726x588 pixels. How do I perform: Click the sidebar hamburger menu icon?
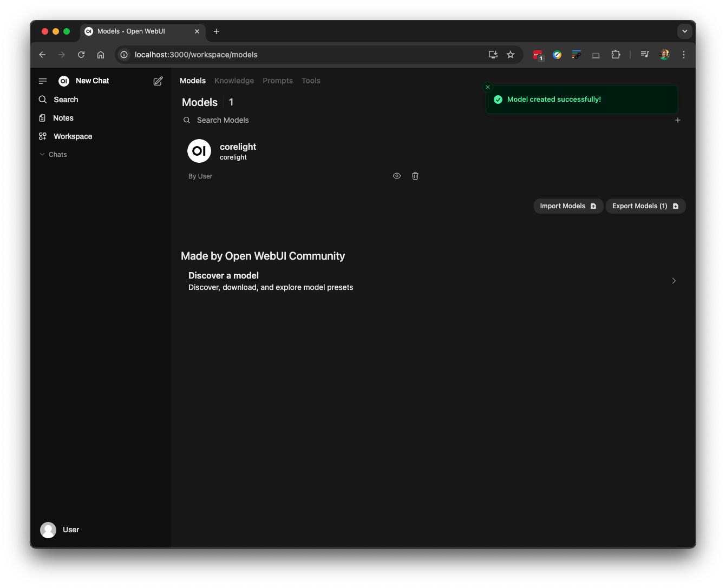click(43, 81)
